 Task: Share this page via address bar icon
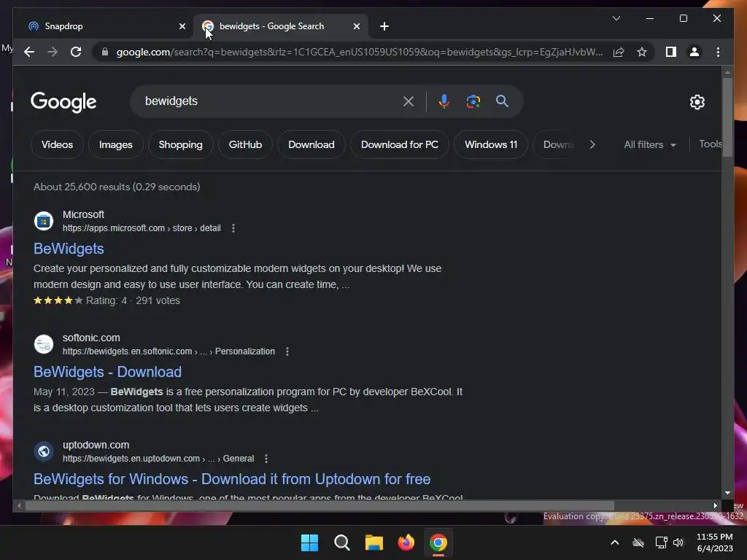pyautogui.click(x=619, y=52)
